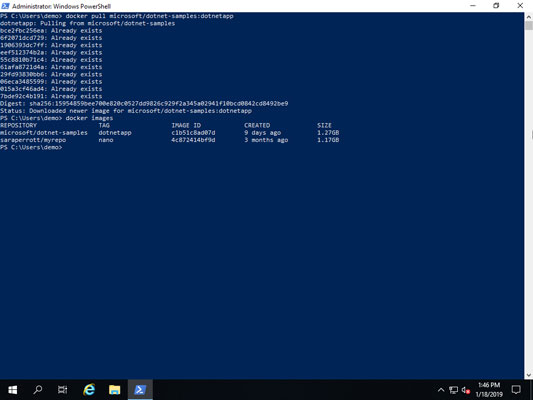The width and height of the screenshot is (533, 400).
Task: Open the Action Center notifications icon
Action: tap(516, 390)
